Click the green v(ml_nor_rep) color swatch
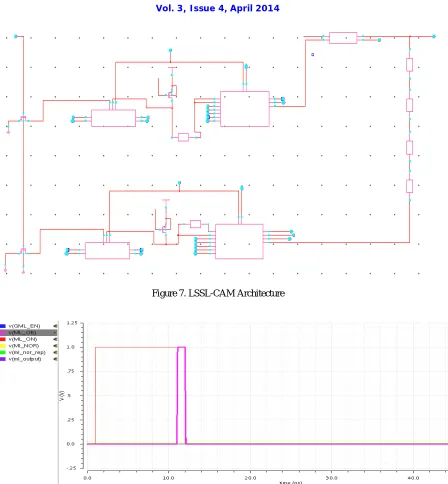 3,352
